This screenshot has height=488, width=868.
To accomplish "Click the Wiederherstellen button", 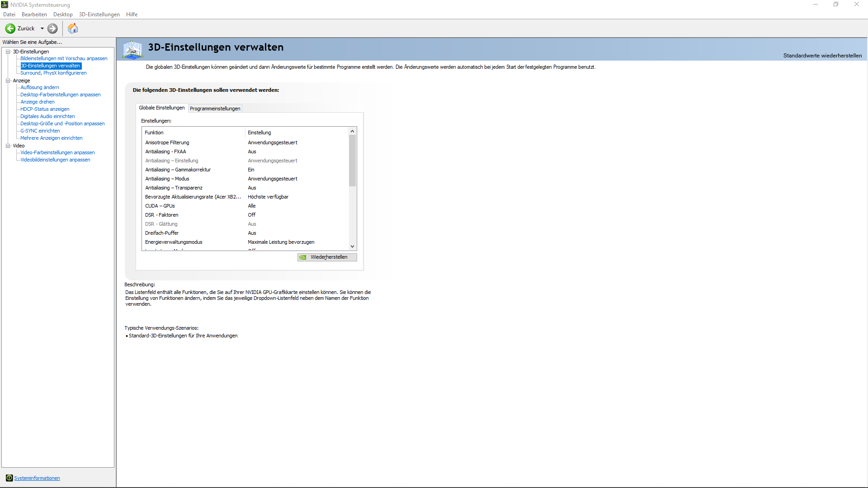I will [x=327, y=257].
